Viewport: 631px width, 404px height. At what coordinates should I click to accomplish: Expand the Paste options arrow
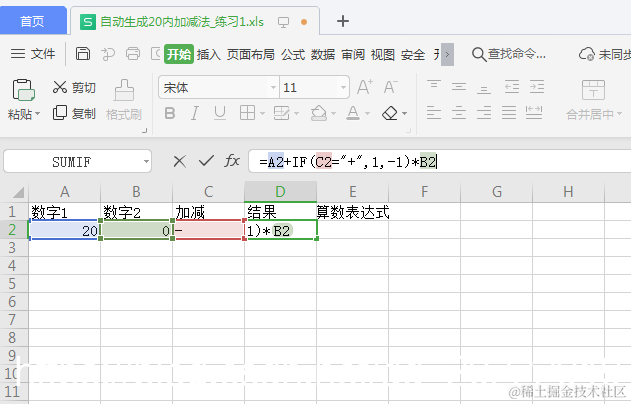click(x=38, y=114)
